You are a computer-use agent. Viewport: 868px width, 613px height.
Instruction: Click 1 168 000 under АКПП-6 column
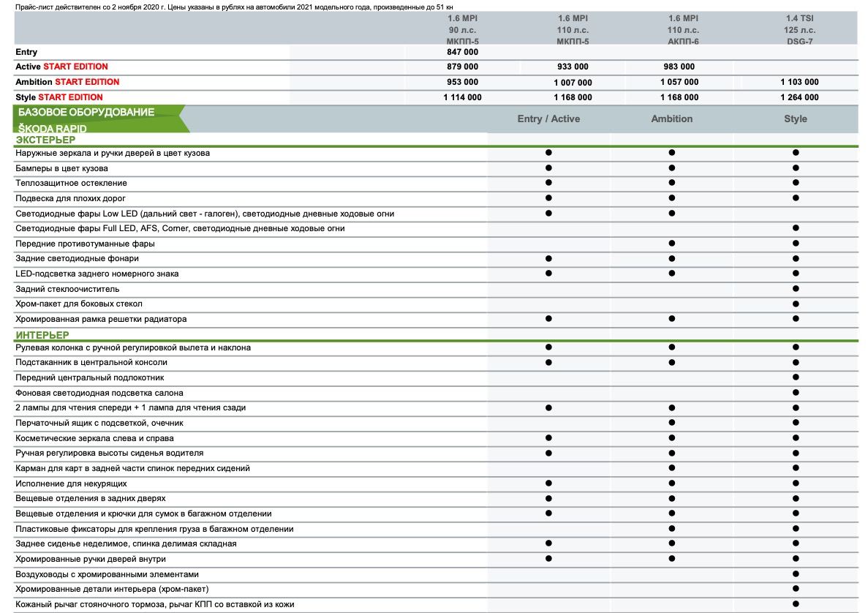(x=679, y=97)
